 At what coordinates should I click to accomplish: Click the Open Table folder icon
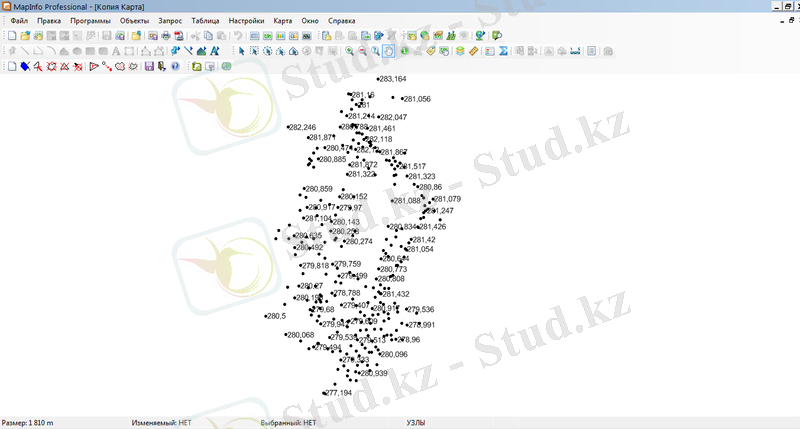point(25,36)
